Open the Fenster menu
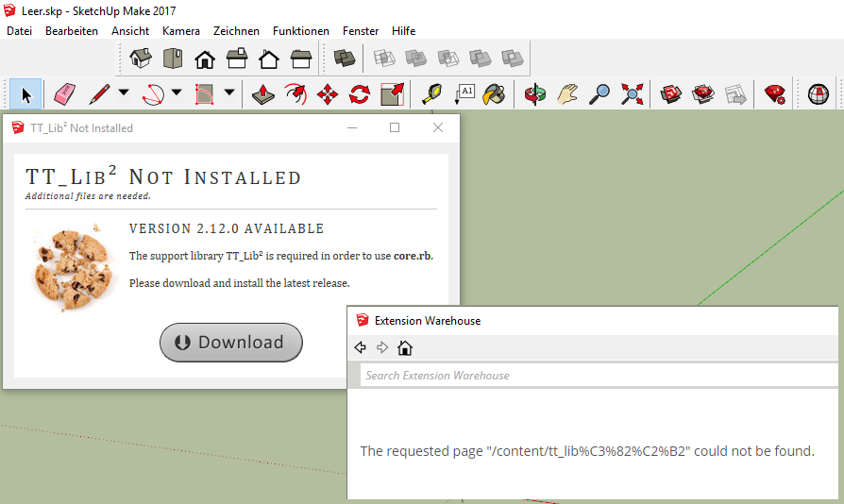844x504 pixels. 361,31
